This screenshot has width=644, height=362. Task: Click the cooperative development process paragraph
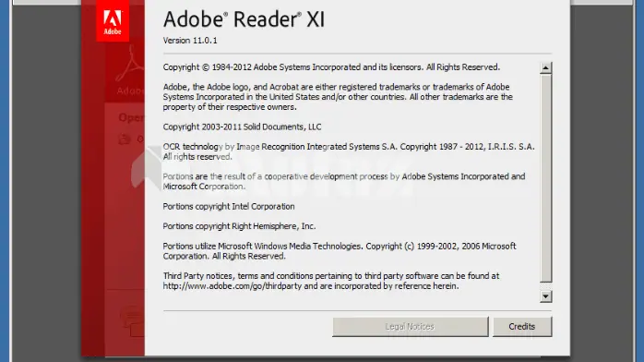pos(344,181)
